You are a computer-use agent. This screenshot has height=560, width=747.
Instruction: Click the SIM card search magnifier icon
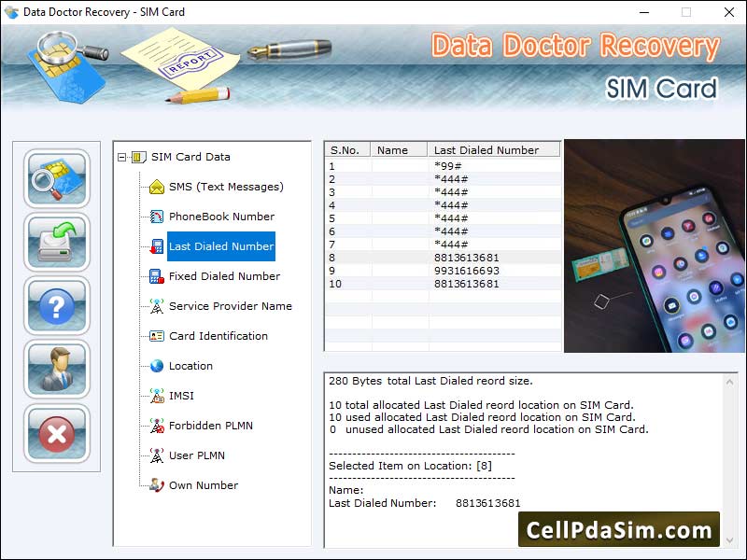point(57,178)
